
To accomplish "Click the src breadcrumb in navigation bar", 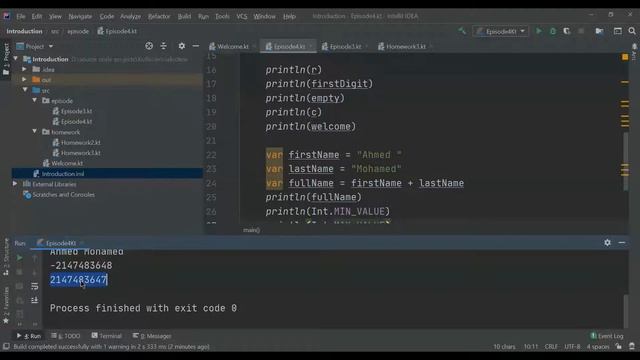I will pos(55,31).
